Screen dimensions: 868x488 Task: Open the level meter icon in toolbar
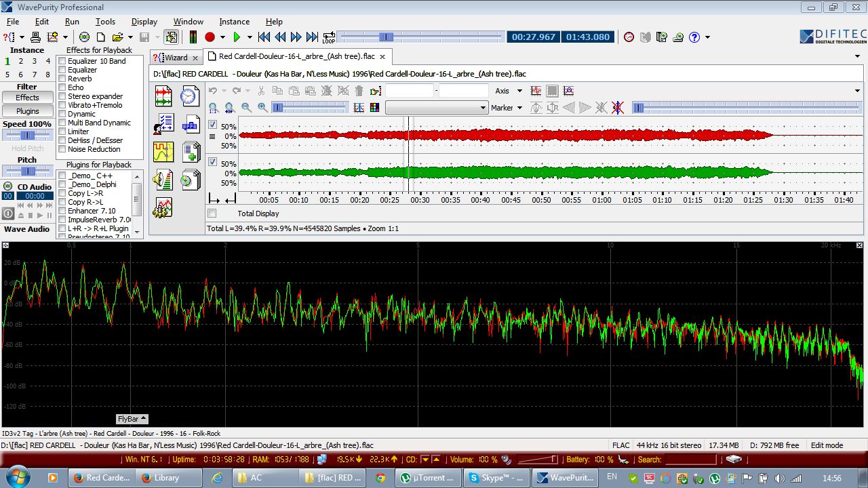[x=193, y=37]
